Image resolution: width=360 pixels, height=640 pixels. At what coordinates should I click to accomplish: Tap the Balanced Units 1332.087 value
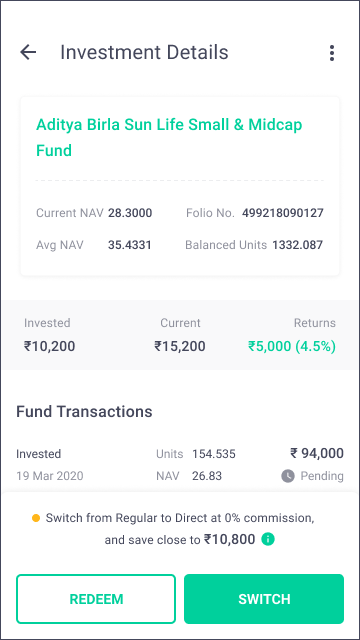coord(298,245)
